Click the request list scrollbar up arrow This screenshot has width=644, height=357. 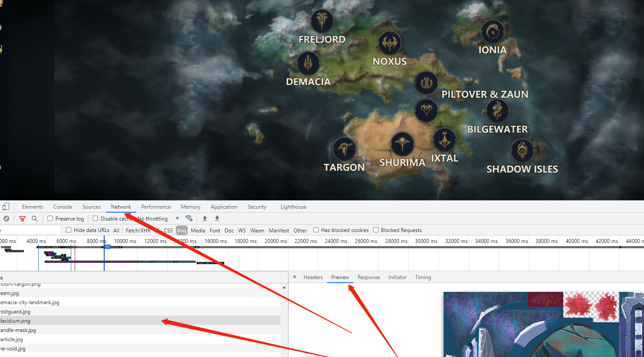click(284, 287)
